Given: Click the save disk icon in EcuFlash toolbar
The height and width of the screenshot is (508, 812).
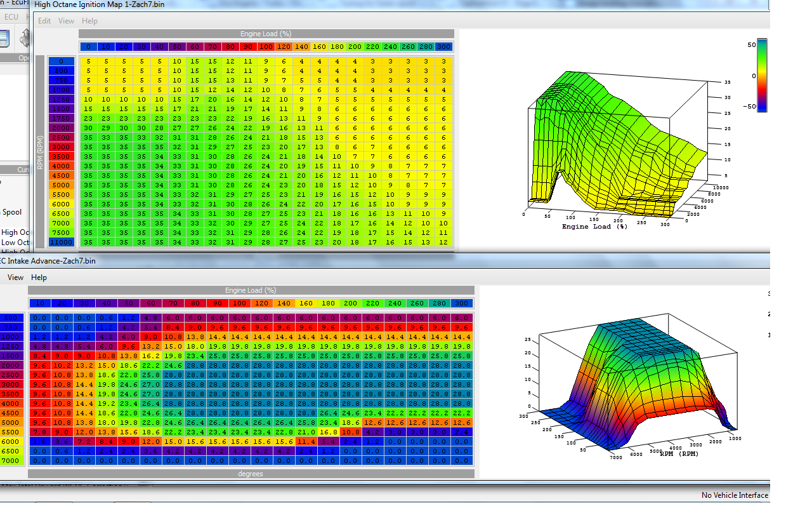Looking at the screenshot, I should coord(4,38).
